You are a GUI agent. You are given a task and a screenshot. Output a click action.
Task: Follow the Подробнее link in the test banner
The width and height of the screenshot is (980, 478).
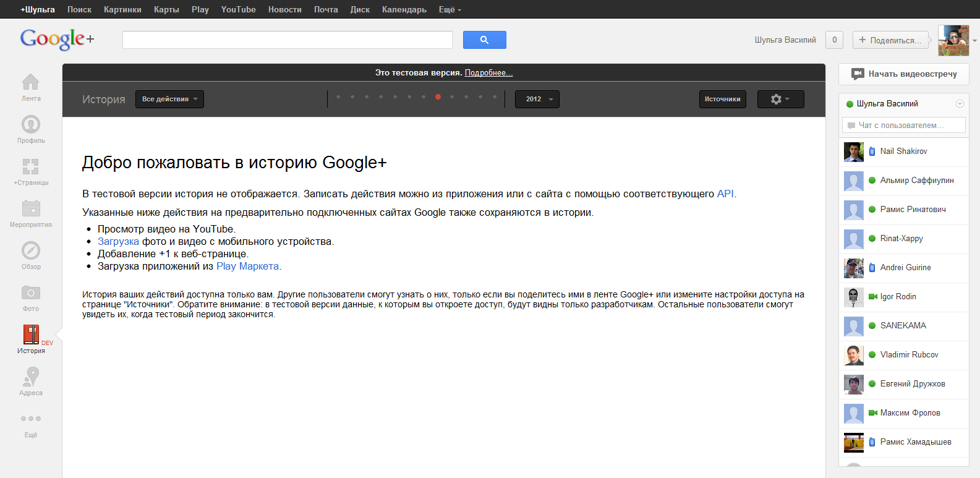click(488, 73)
